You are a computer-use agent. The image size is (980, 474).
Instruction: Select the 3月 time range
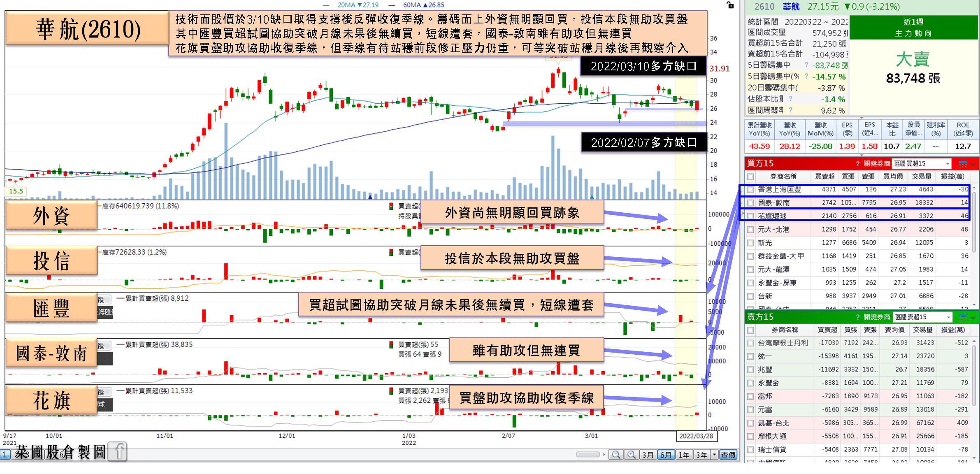pyautogui.click(x=648, y=455)
